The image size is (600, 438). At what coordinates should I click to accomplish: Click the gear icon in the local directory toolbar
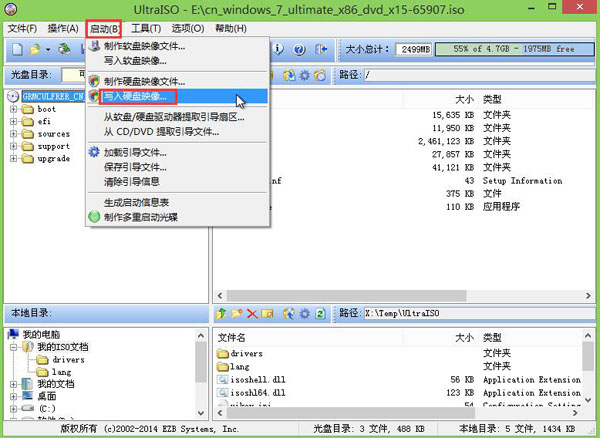305,314
